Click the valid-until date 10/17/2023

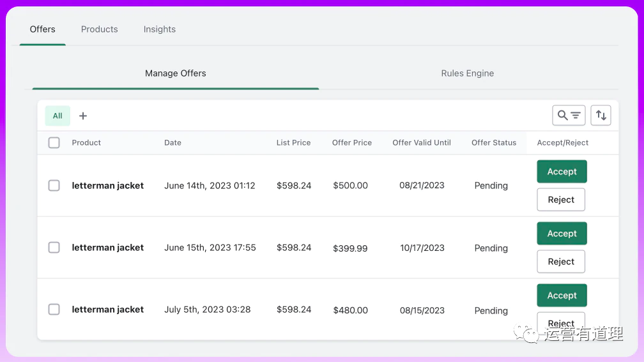422,248
